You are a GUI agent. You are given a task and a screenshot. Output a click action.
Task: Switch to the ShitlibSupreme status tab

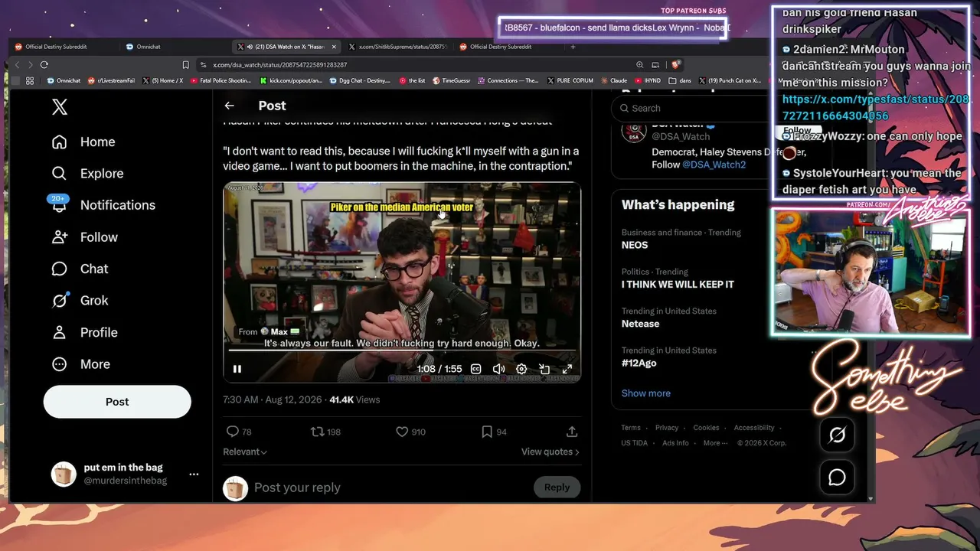[x=402, y=47]
